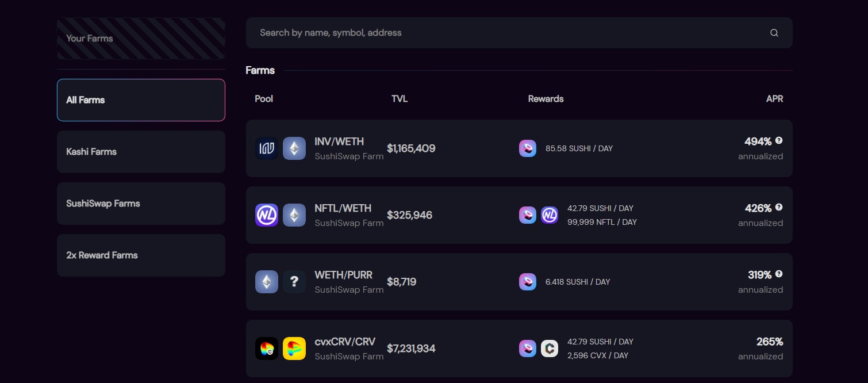Click the 99,999 NFTL / DAY text

602,222
